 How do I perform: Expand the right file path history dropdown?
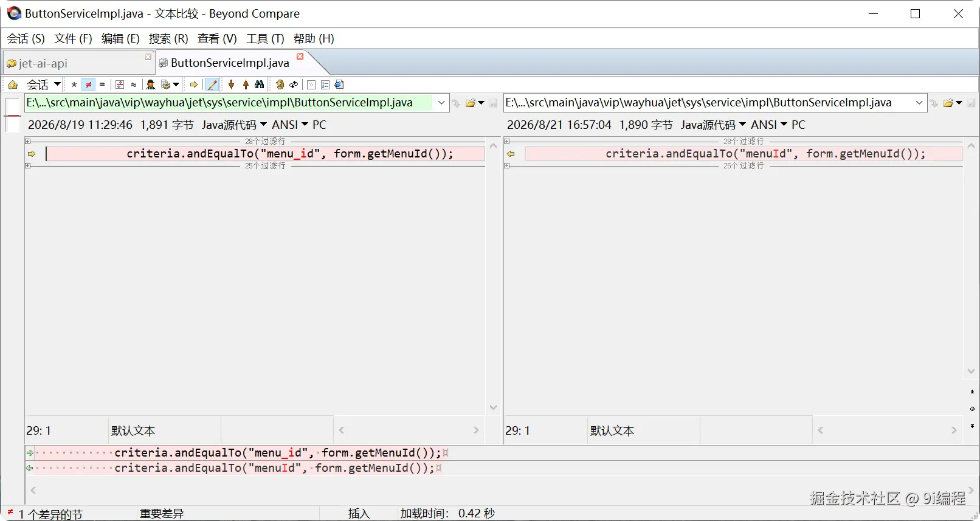pos(919,103)
